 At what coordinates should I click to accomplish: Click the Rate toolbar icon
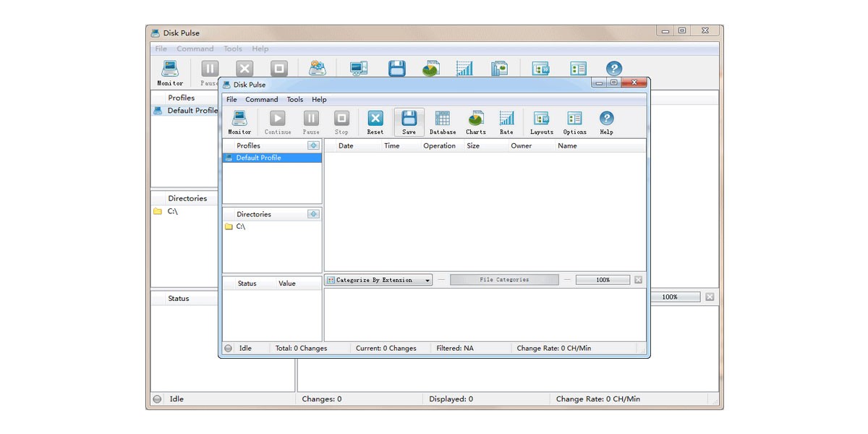[506, 122]
